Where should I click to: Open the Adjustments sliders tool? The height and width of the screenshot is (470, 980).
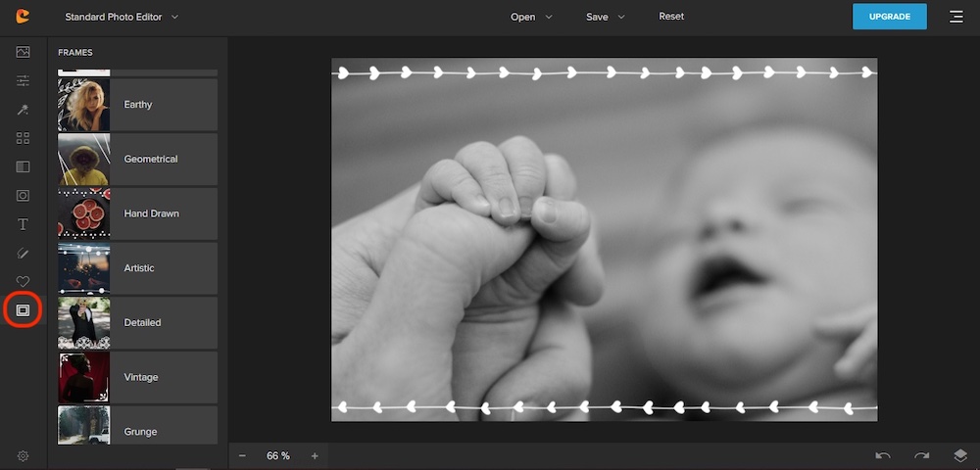click(23, 80)
